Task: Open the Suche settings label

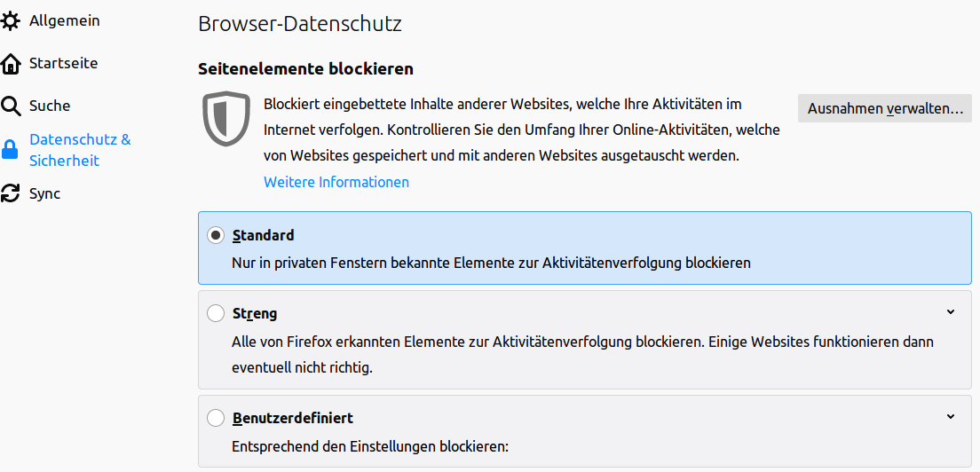Action: coord(50,106)
